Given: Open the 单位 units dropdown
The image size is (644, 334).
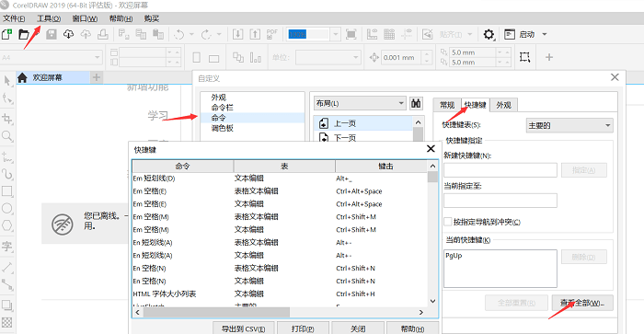Looking at the screenshot, I should 328,58.
